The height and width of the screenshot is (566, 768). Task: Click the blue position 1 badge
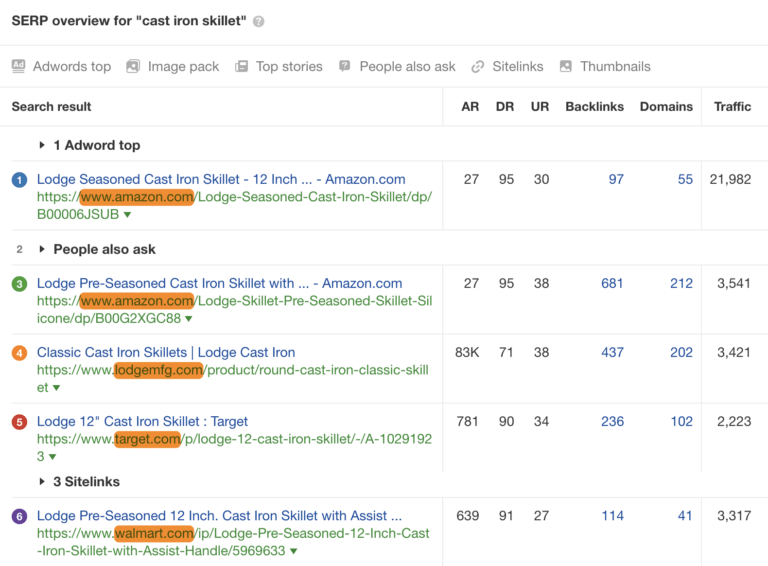(19, 180)
